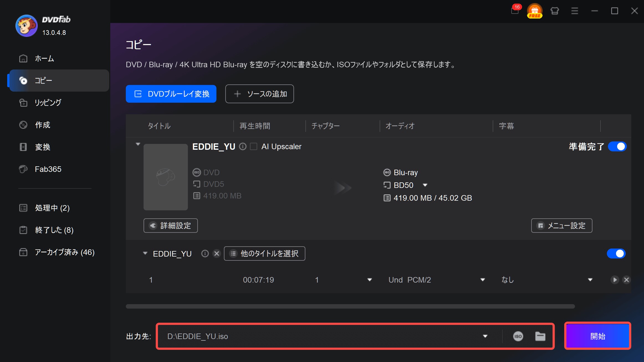Click ソースの追加 button
The width and height of the screenshot is (644, 362).
[x=259, y=94]
